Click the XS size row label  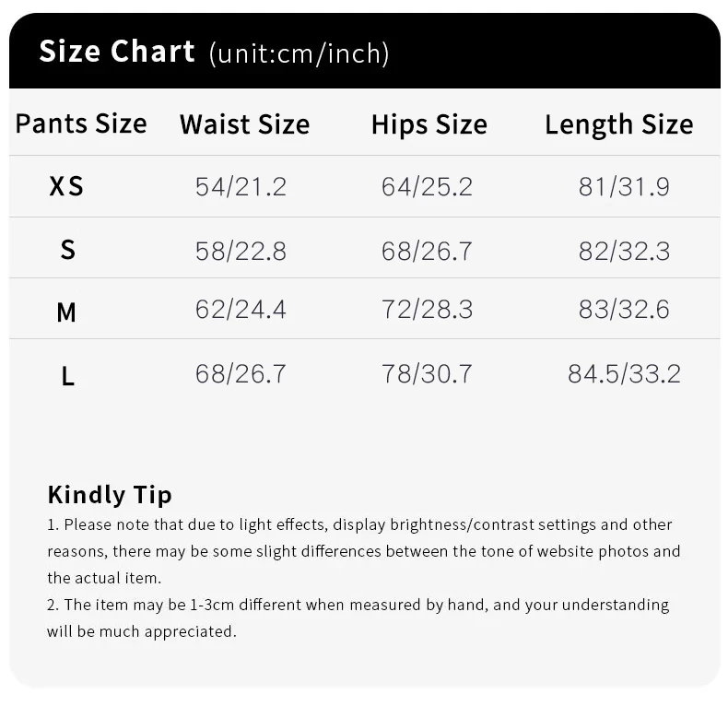[x=66, y=186]
